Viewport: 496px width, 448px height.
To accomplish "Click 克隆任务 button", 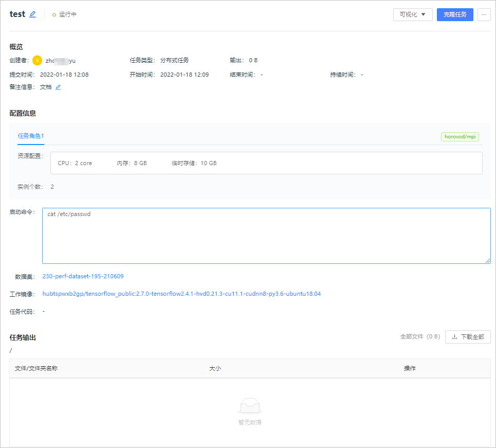I will [455, 14].
